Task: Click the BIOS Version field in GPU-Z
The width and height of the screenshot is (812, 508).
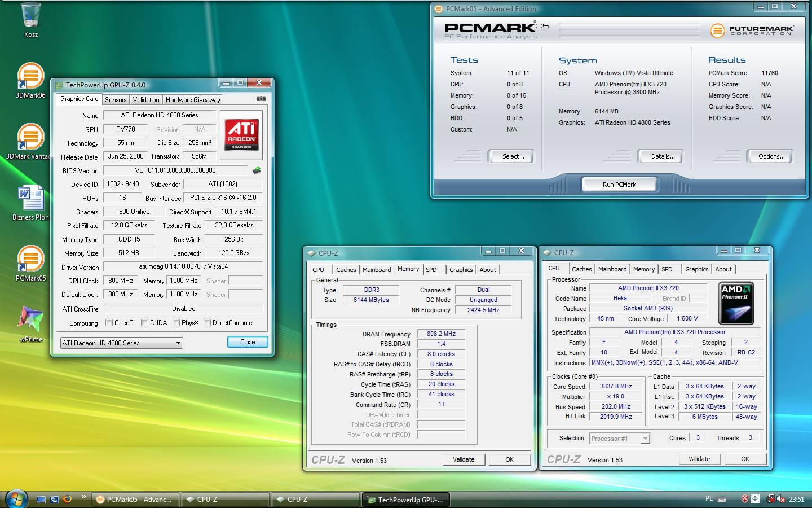Action: point(175,170)
